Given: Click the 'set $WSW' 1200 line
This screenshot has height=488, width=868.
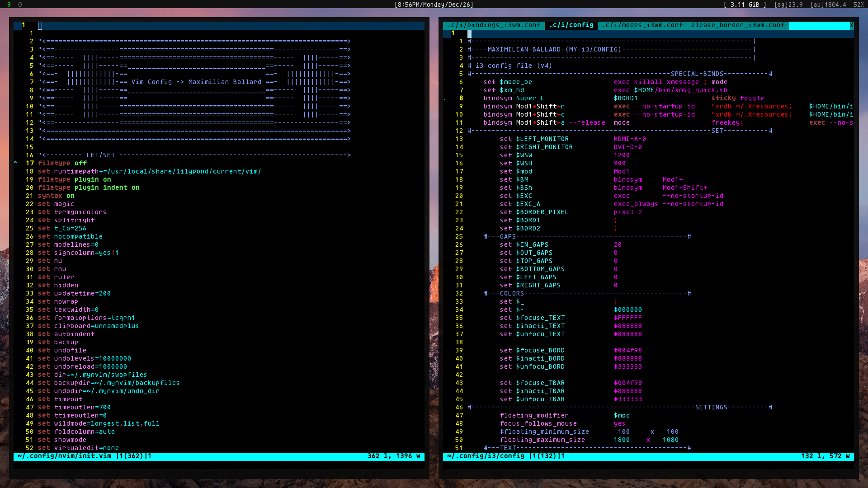Looking at the screenshot, I should (x=565, y=155).
